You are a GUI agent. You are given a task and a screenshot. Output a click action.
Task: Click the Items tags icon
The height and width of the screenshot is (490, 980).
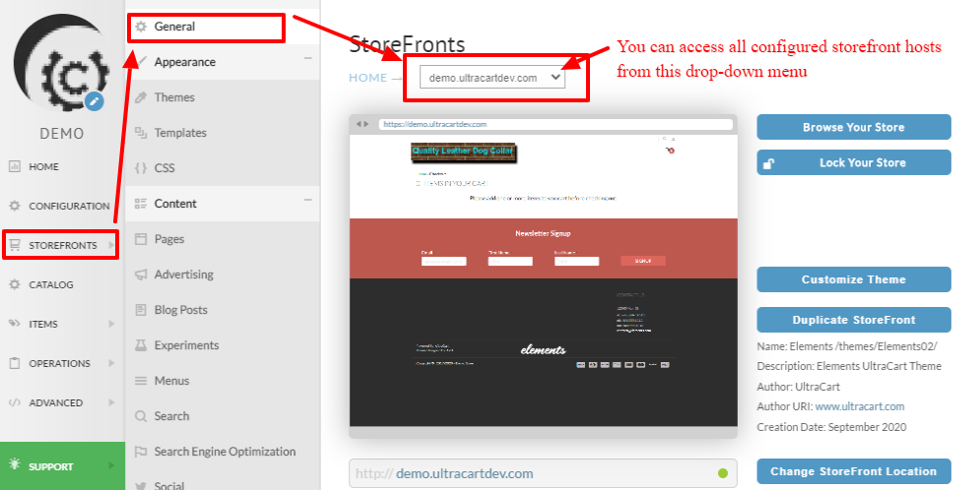(x=15, y=324)
